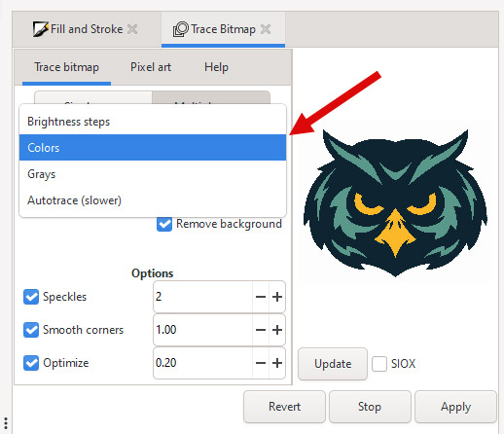The image size is (504, 434).
Task: Disable the Speckles checkbox
Action: [31, 297]
